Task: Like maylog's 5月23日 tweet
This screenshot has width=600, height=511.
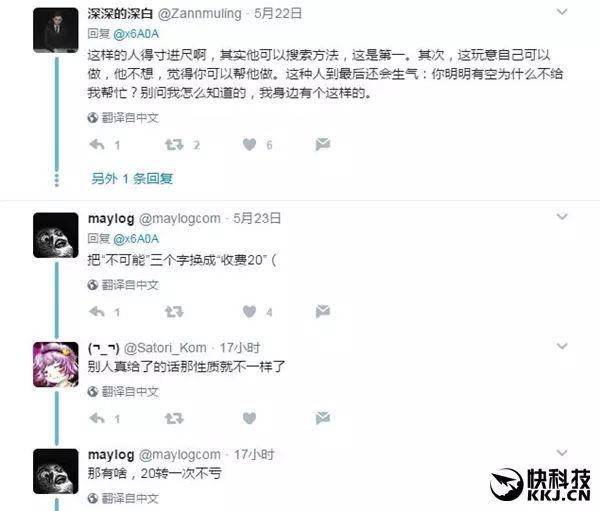Action: [x=249, y=312]
